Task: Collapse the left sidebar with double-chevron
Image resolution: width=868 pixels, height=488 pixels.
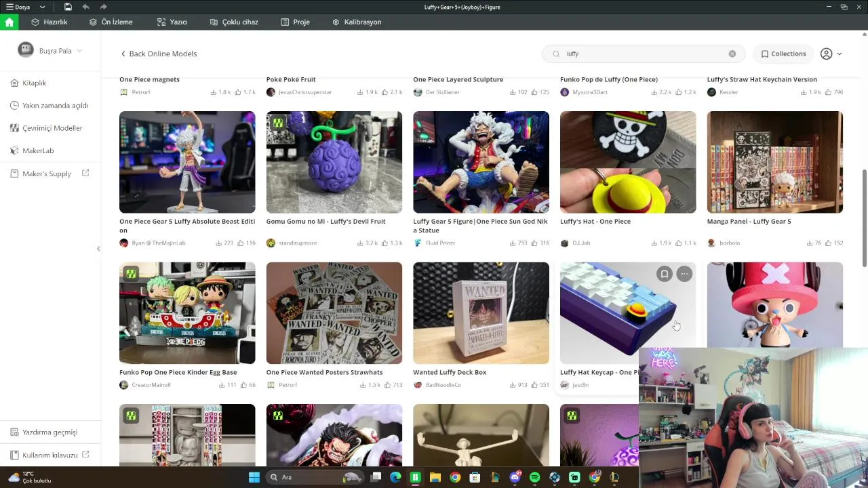Action: click(x=98, y=249)
